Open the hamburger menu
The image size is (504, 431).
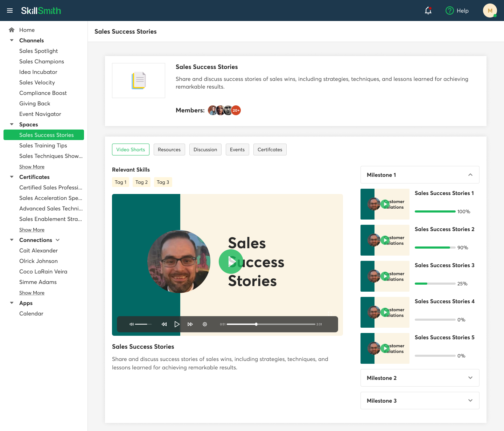click(10, 11)
